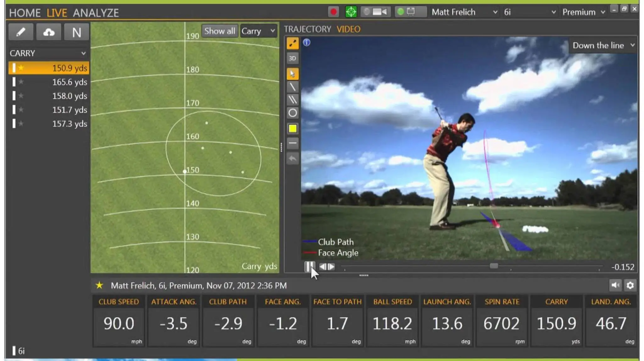The image size is (644, 361).
Task: Select the yellow rectangle shape tool
Action: pos(292,128)
